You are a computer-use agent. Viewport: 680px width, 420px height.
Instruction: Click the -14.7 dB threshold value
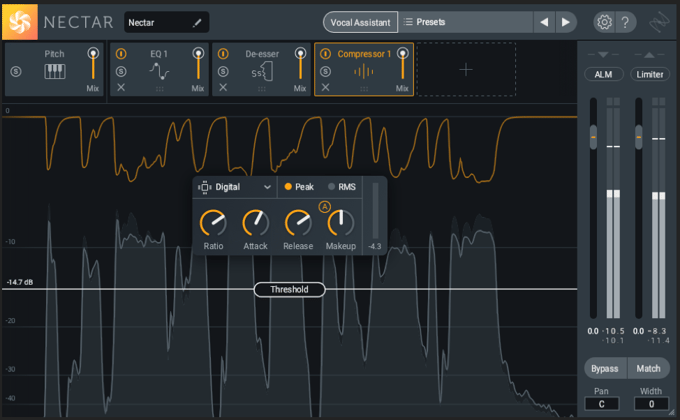(20, 282)
